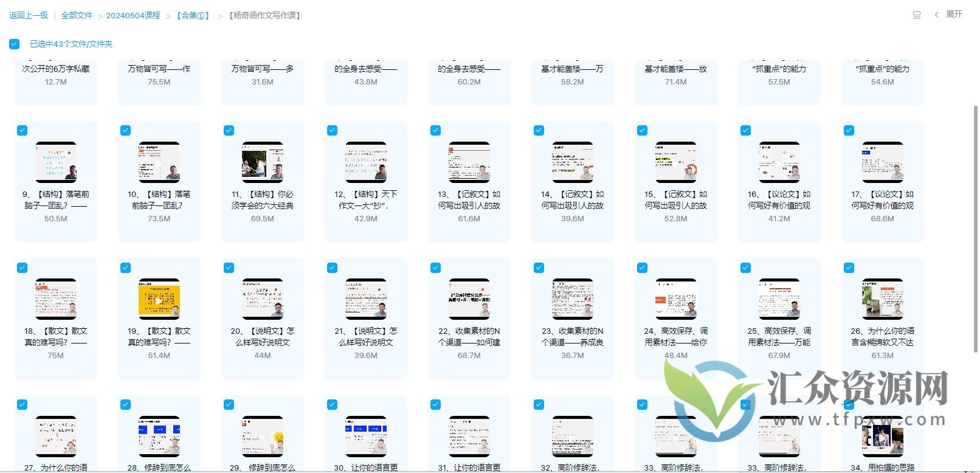Open video thumbnail of file 13 【记叙文】
This screenshot has height=473, width=980.
(469, 162)
